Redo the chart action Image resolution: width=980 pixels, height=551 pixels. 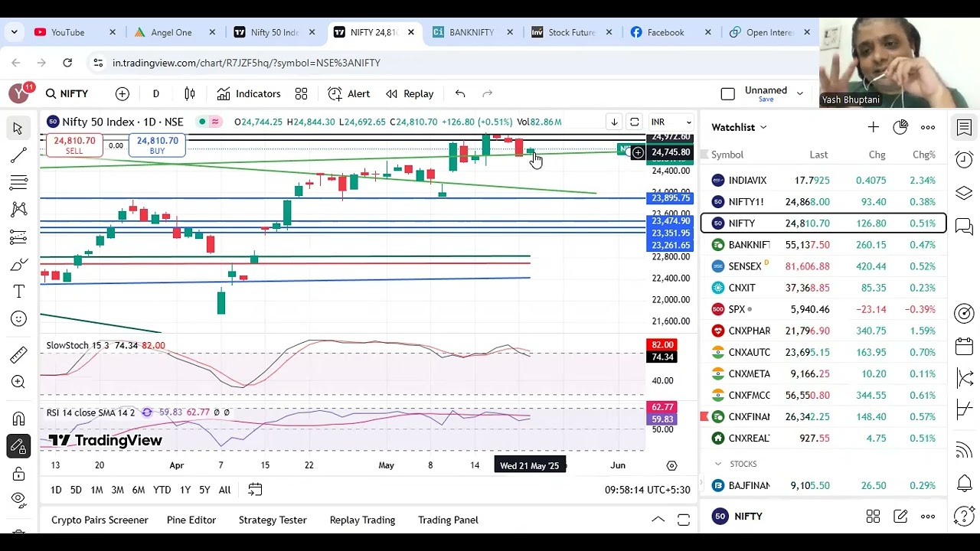point(487,93)
